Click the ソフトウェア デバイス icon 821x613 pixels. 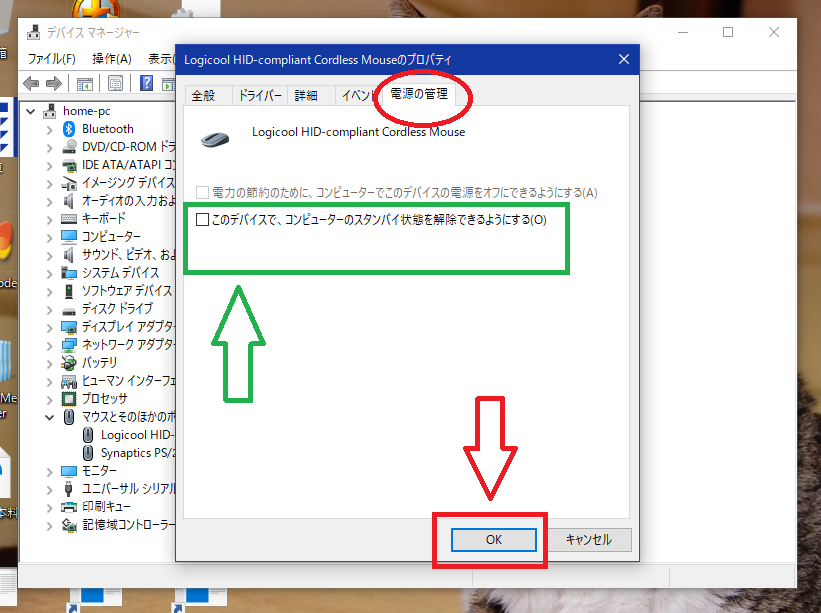(69, 291)
